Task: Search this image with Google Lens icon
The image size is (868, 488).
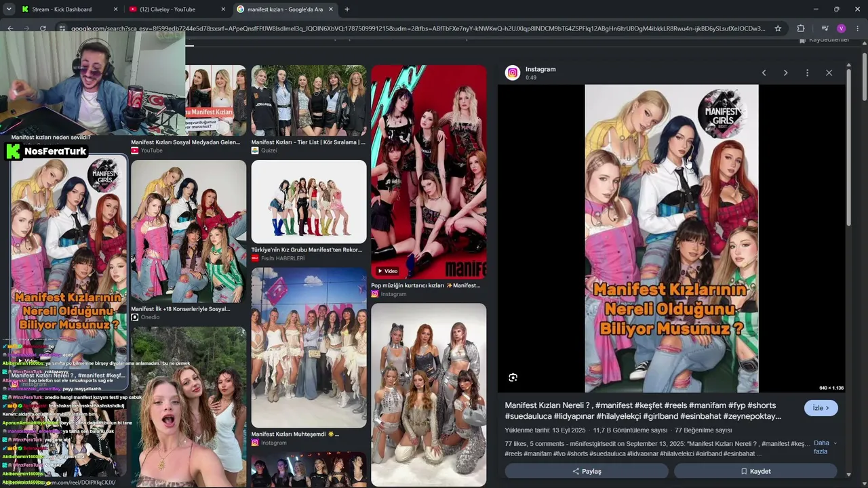Action: point(513,378)
